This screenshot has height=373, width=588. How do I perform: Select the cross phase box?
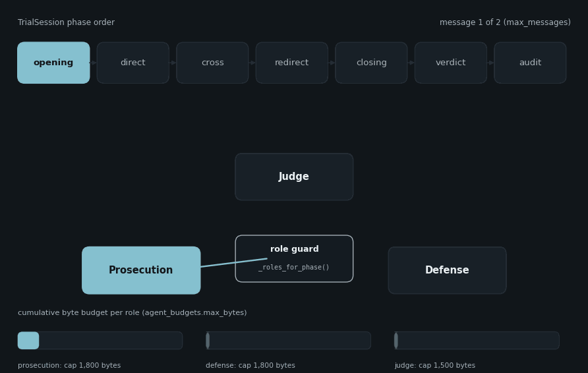213,63
